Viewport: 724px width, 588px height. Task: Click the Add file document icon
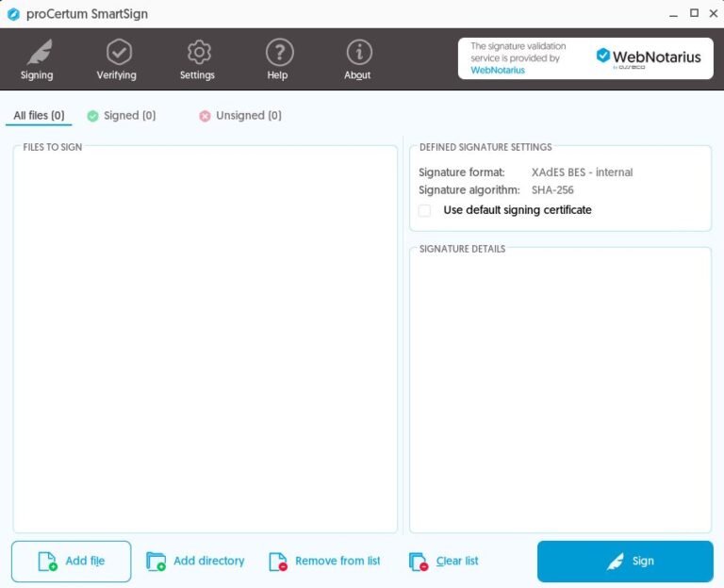tap(47, 562)
